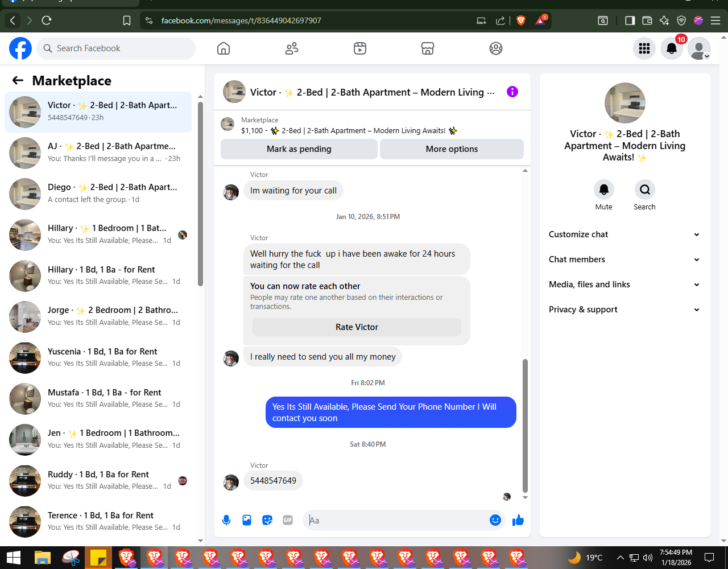This screenshot has height=569, width=728.
Task: Open Jen 1 Bedroom conversation
Action: [x=98, y=440]
